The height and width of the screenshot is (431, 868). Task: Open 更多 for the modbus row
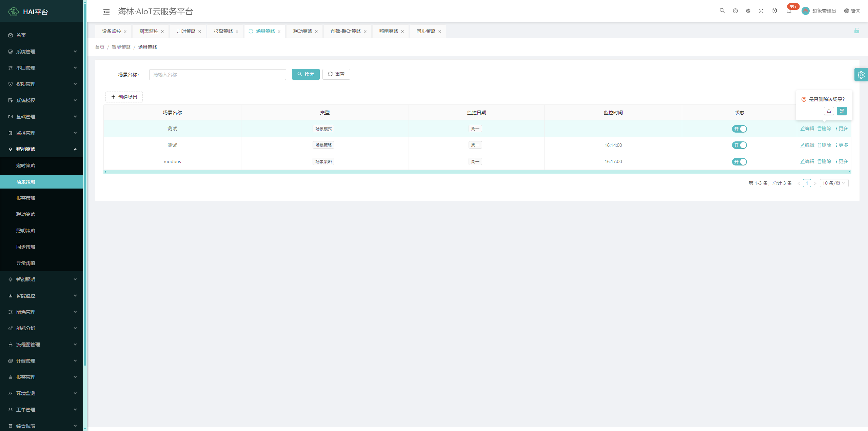point(842,161)
